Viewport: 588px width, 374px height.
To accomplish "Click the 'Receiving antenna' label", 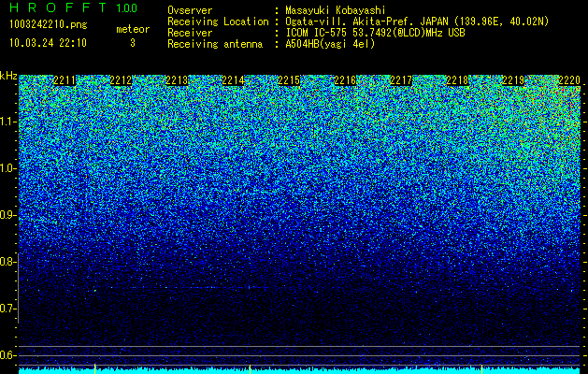I will pyautogui.click(x=215, y=44).
